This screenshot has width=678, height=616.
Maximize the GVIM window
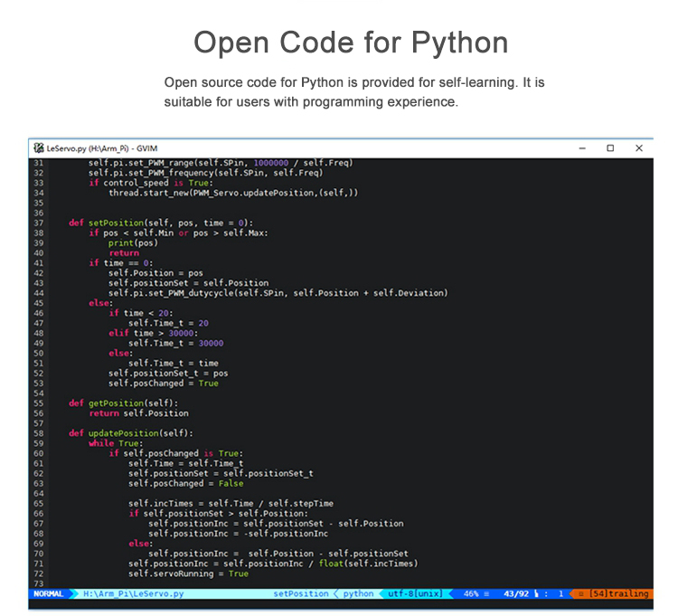pyautogui.click(x=610, y=147)
